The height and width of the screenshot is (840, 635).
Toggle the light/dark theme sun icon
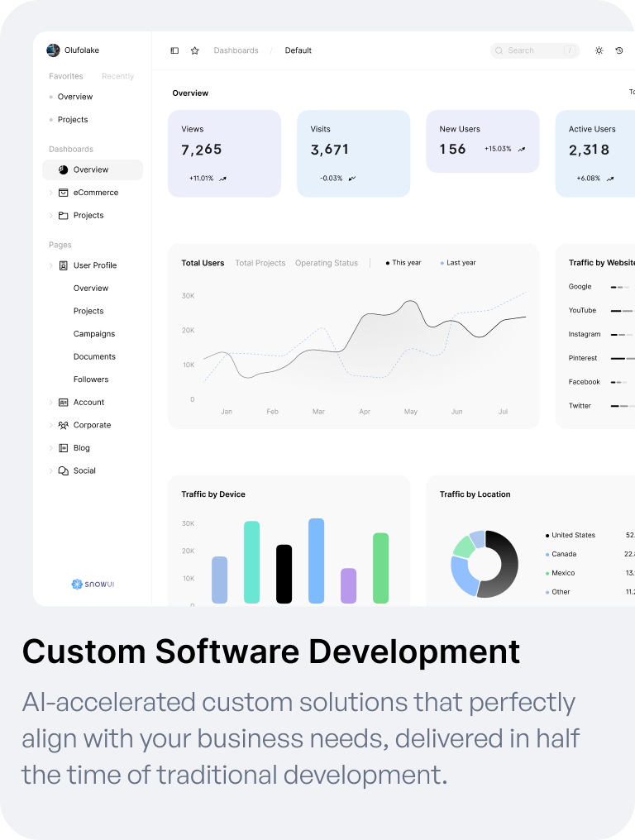[599, 50]
